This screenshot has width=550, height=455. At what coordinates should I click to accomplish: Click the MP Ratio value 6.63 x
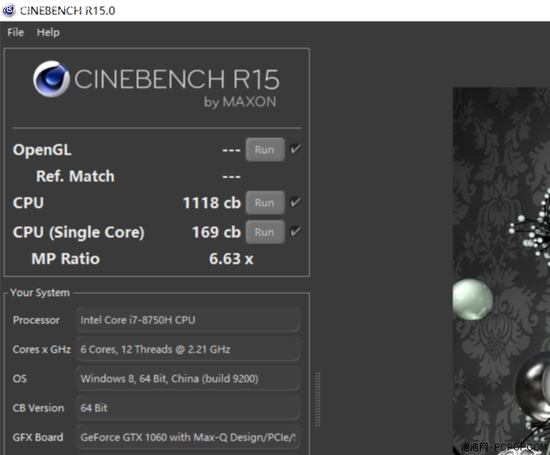231,259
